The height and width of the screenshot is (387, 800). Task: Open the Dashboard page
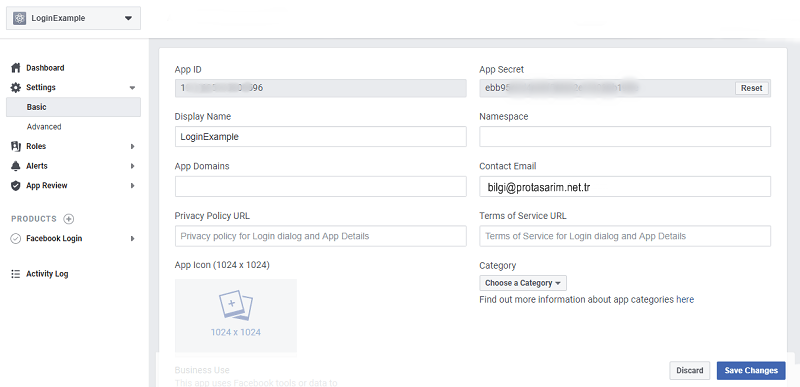point(45,68)
